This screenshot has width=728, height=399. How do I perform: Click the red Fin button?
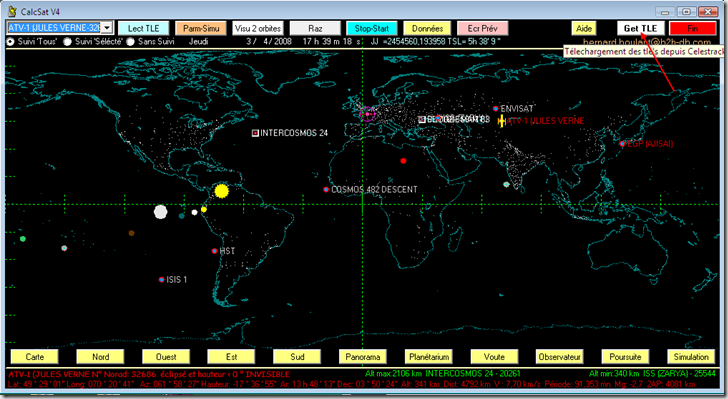click(693, 28)
